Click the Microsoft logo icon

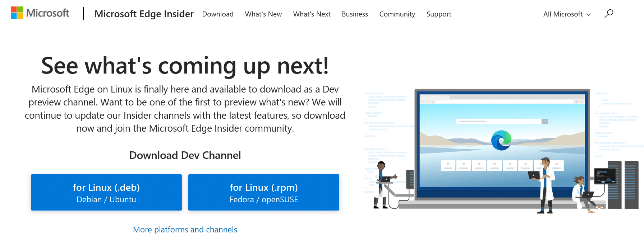17,13
